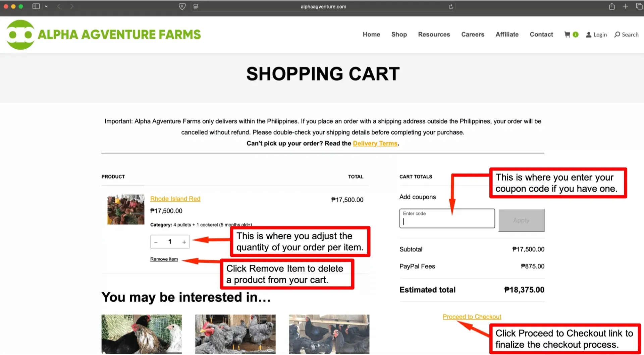Open a new tab with plus icon

click(625, 6)
